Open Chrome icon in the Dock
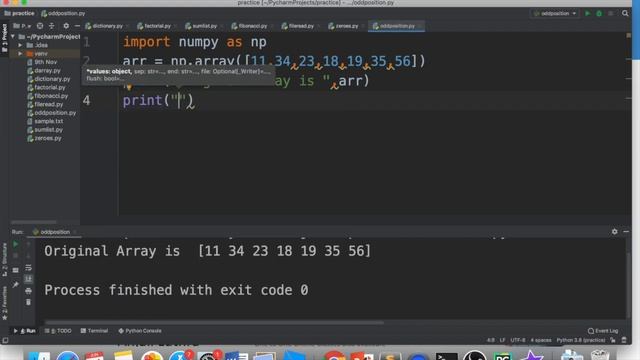Screen dimensions: 640x360 (x=334, y=356)
